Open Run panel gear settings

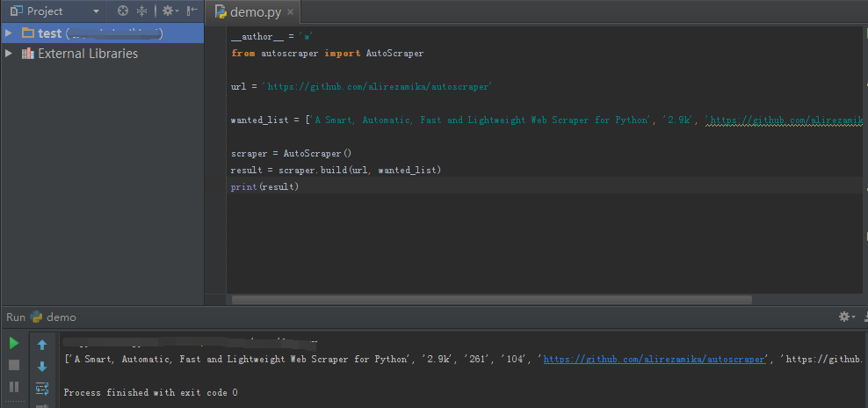845,317
